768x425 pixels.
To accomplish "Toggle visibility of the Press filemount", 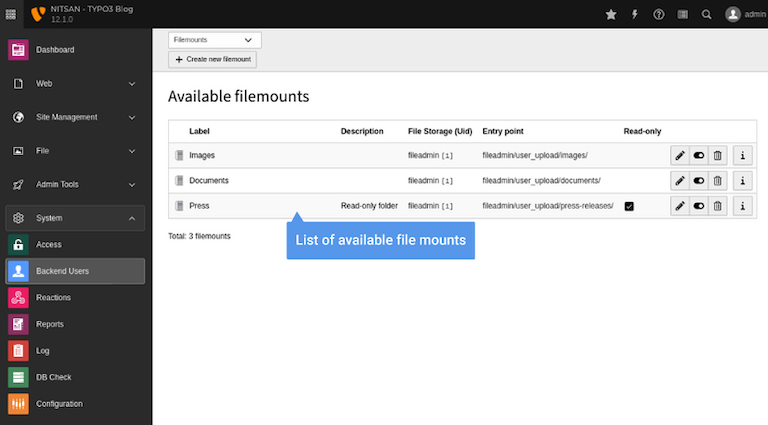I will pyautogui.click(x=698, y=206).
